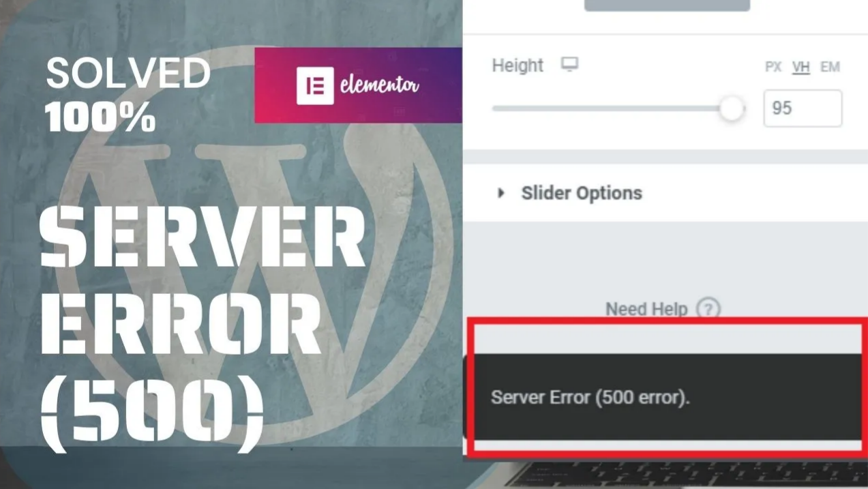Click the Elementor 'E' logo icon
Screen dimensions: 868x489
315,85
